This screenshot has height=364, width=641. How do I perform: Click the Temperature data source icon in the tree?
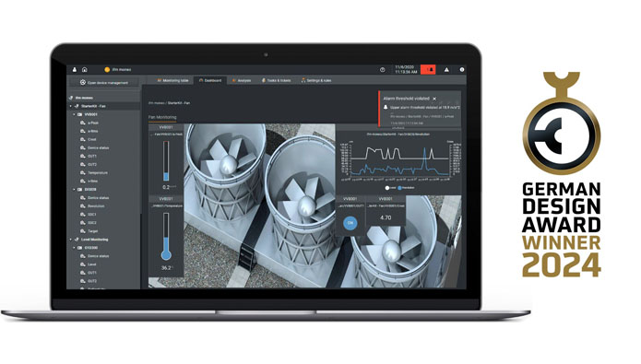83,173
